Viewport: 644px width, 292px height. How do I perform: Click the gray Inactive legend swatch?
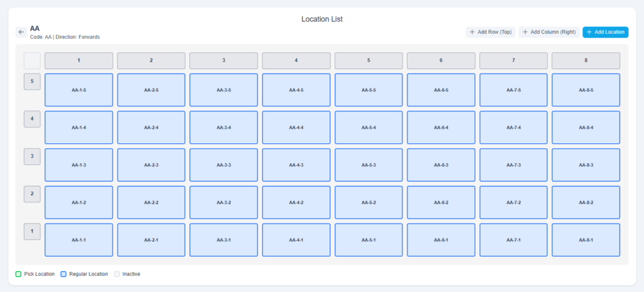pyautogui.click(x=116, y=274)
